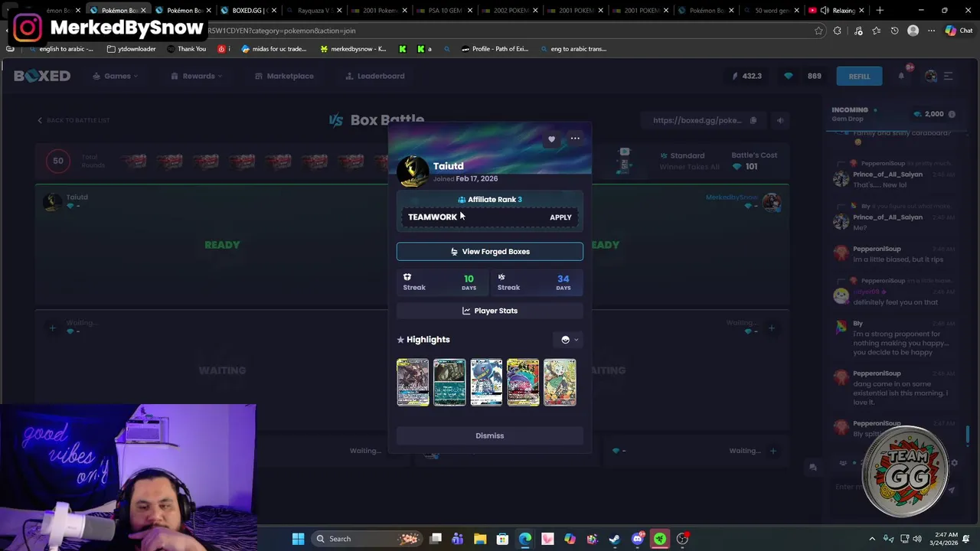980x551 pixels.
Task: Click View Forged Boxes button
Action: click(x=490, y=252)
